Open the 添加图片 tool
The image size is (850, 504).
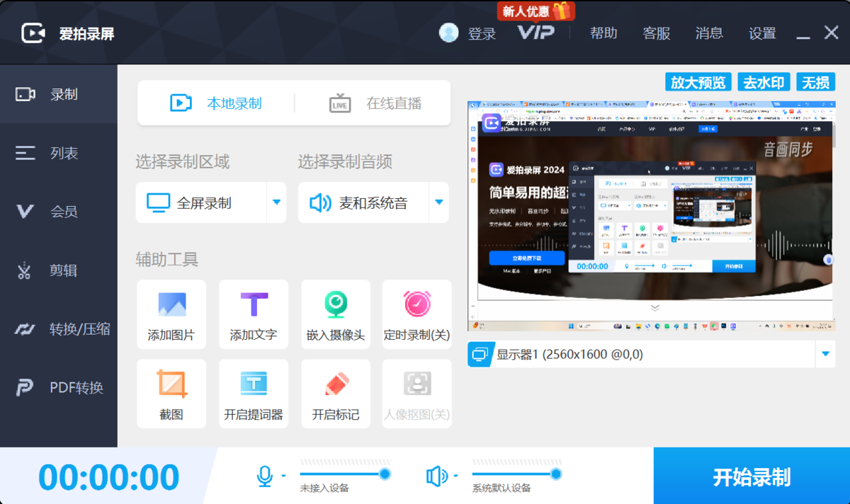click(171, 314)
